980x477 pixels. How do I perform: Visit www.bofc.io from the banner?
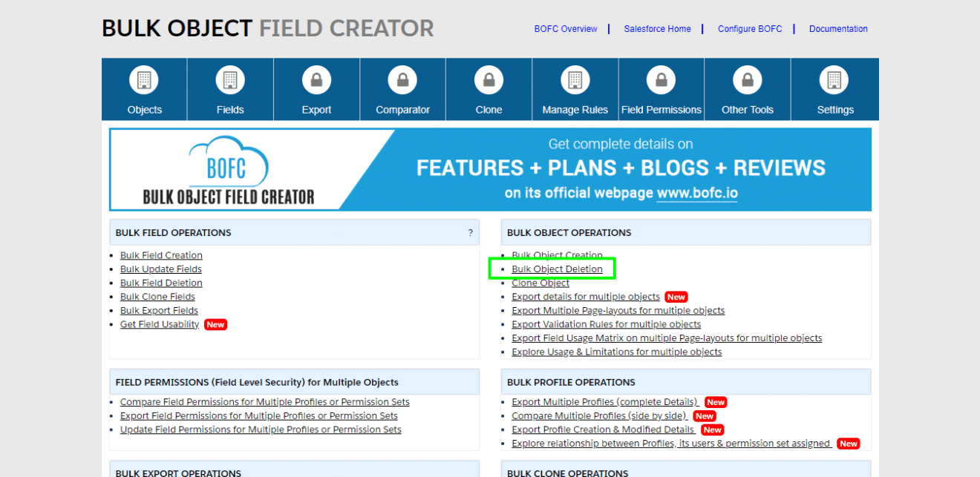click(696, 193)
